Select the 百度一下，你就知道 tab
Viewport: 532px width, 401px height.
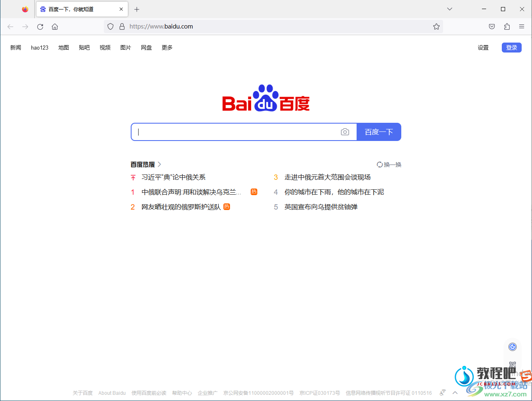[x=82, y=9]
